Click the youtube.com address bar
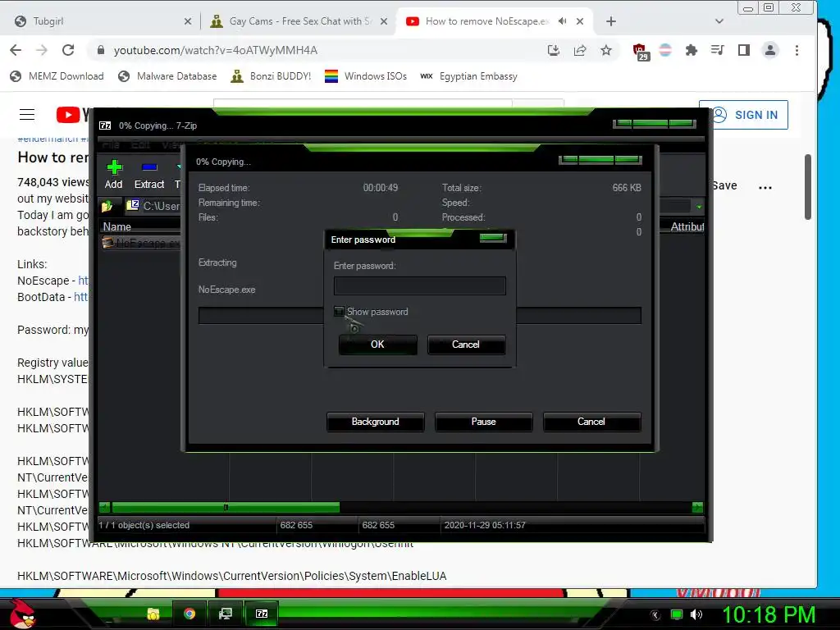This screenshot has height=630, width=840. pyautogui.click(x=316, y=50)
